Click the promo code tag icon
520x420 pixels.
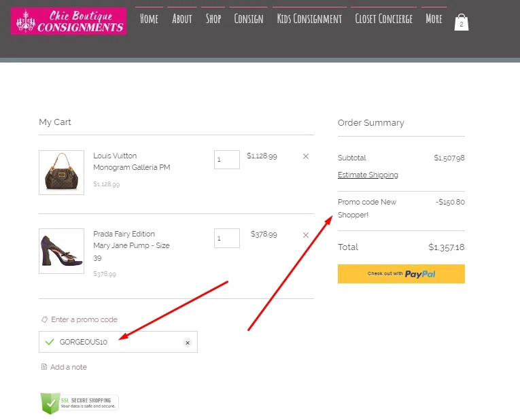tap(44, 319)
